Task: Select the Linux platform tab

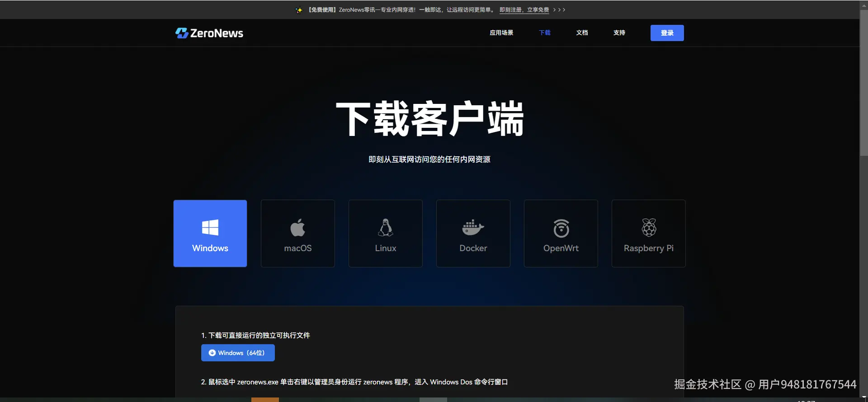Action: (386, 234)
